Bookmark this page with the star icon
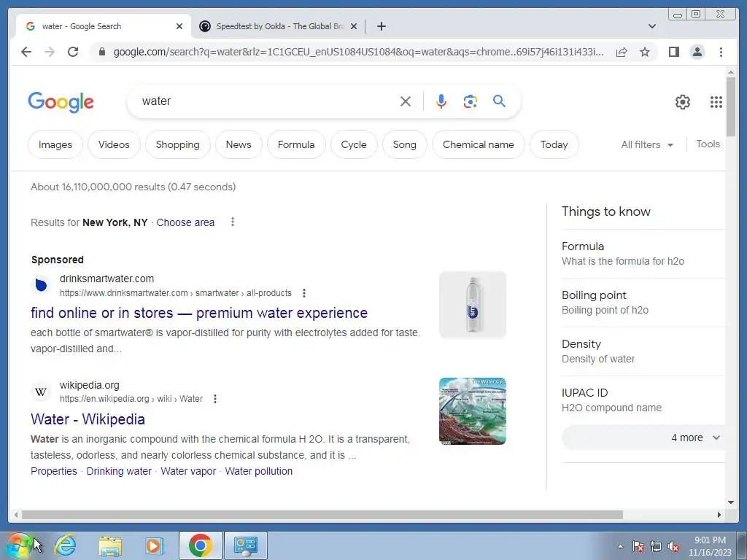 tap(645, 52)
